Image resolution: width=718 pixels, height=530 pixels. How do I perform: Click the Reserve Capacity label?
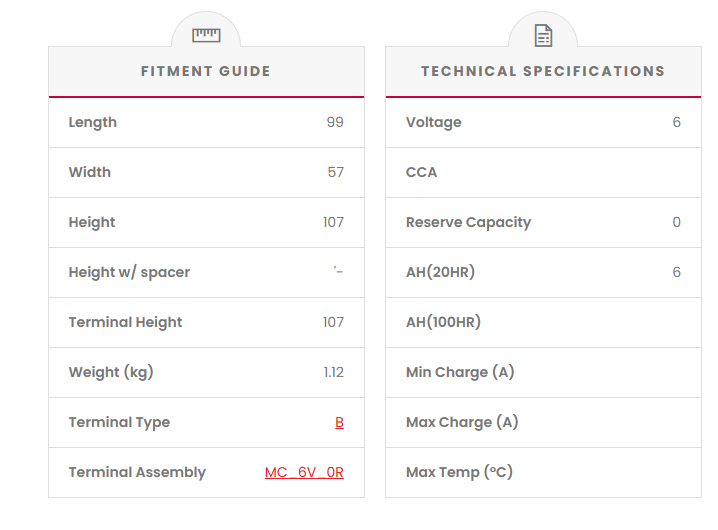(468, 222)
